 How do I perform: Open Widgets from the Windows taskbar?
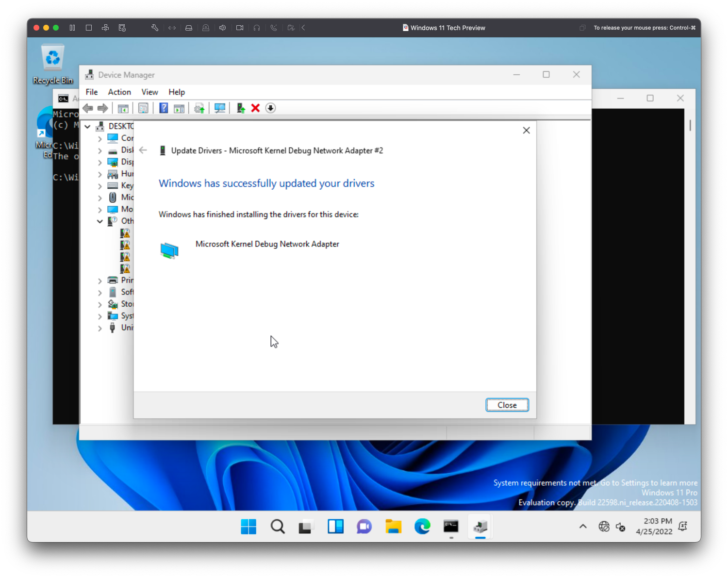[x=335, y=527]
